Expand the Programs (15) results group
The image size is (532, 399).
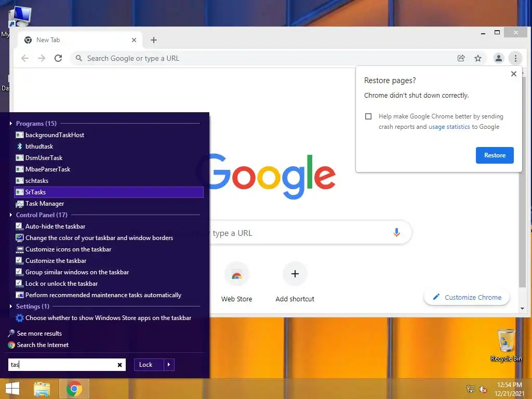[x=11, y=124]
